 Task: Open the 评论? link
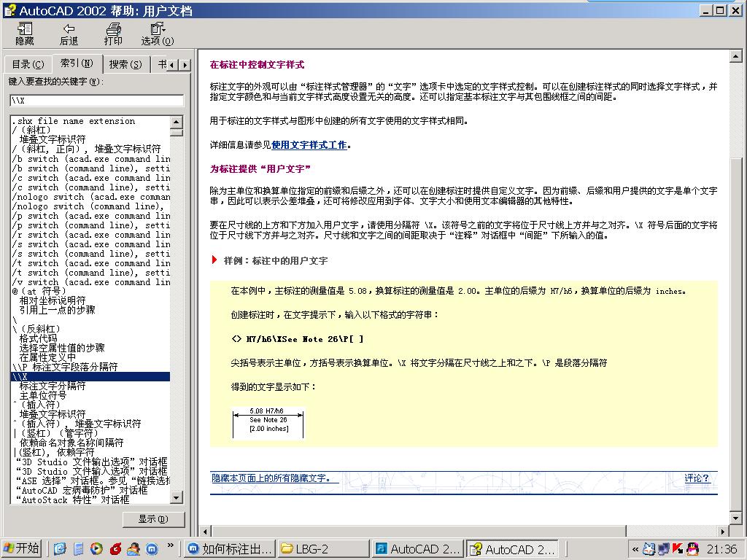point(697,478)
